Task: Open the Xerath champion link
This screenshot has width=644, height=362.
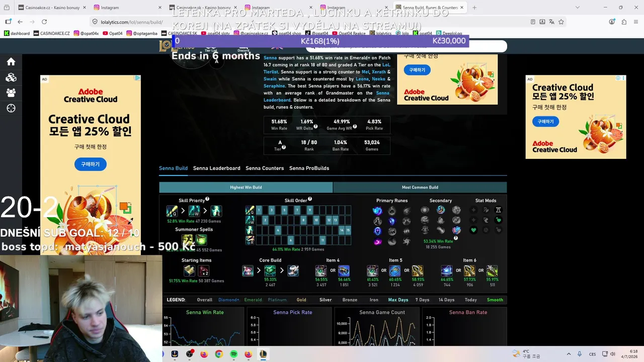Action: point(379,72)
